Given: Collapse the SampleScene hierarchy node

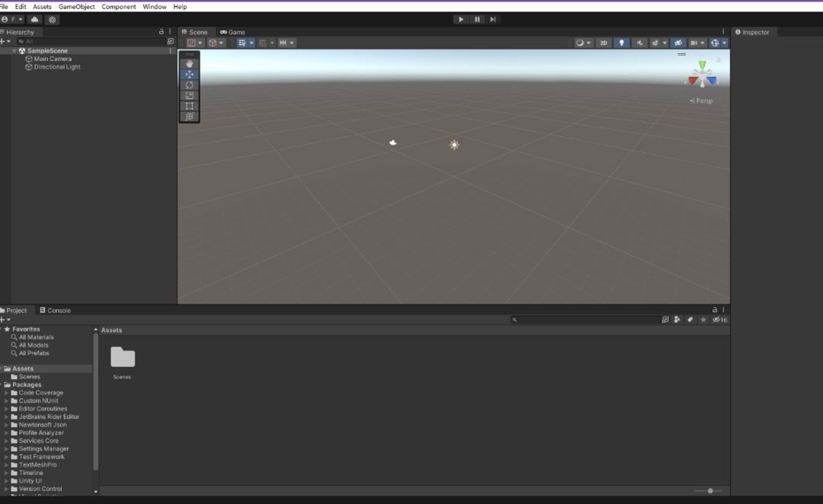Looking at the screenshot, I should coord(14,51).
